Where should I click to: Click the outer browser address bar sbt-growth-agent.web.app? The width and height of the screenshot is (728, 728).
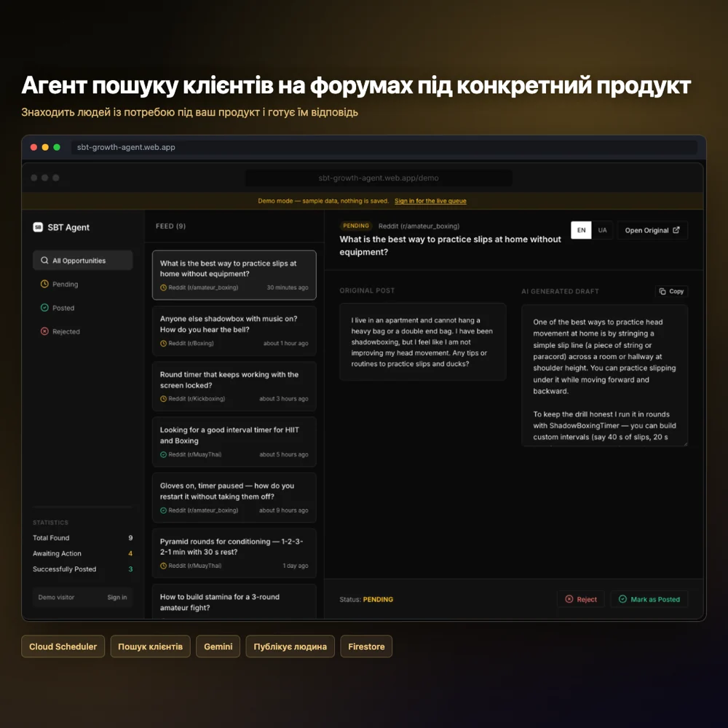point(384,147)
